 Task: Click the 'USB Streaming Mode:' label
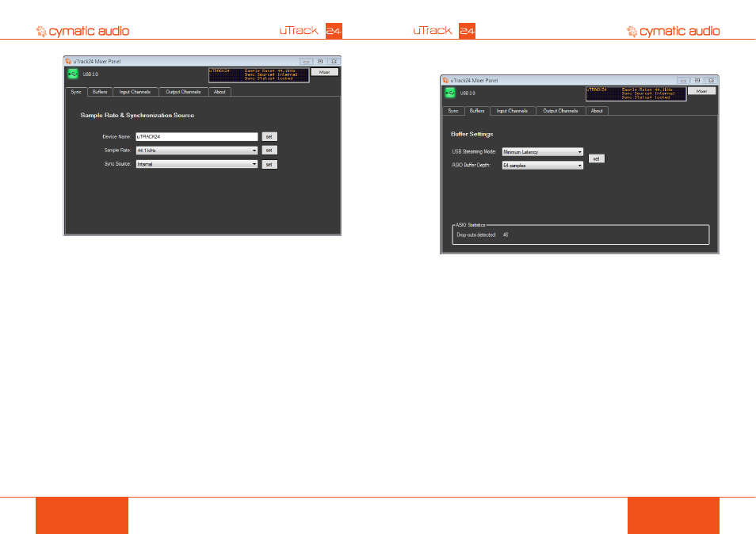[x=474, y=152]
